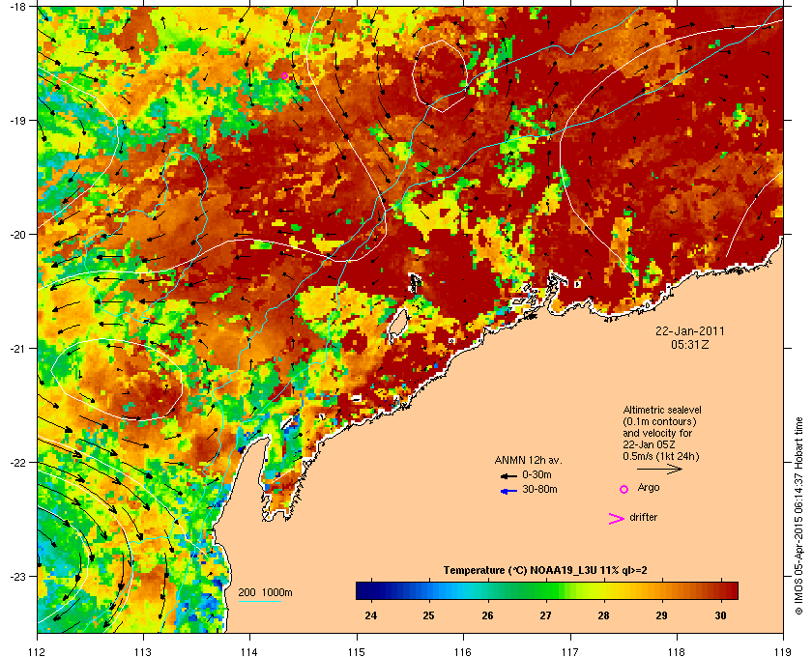This screenshot has width=812, height=657.
Task: Click the yellow 28 colorbar tick label
Action: point(603,615)
